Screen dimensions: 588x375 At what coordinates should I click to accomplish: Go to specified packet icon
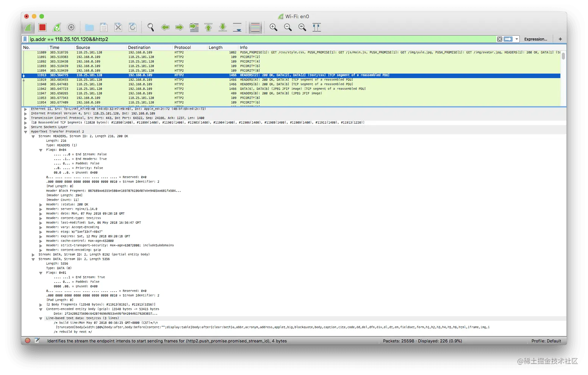tap(194, 27)
